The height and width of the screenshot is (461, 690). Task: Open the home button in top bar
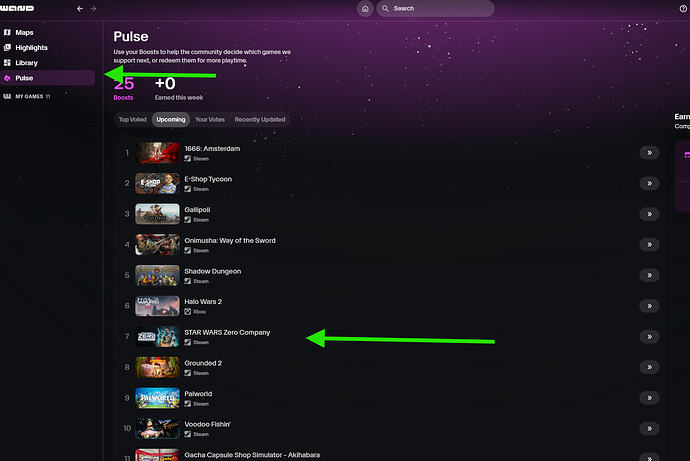[x=365, y=8]
